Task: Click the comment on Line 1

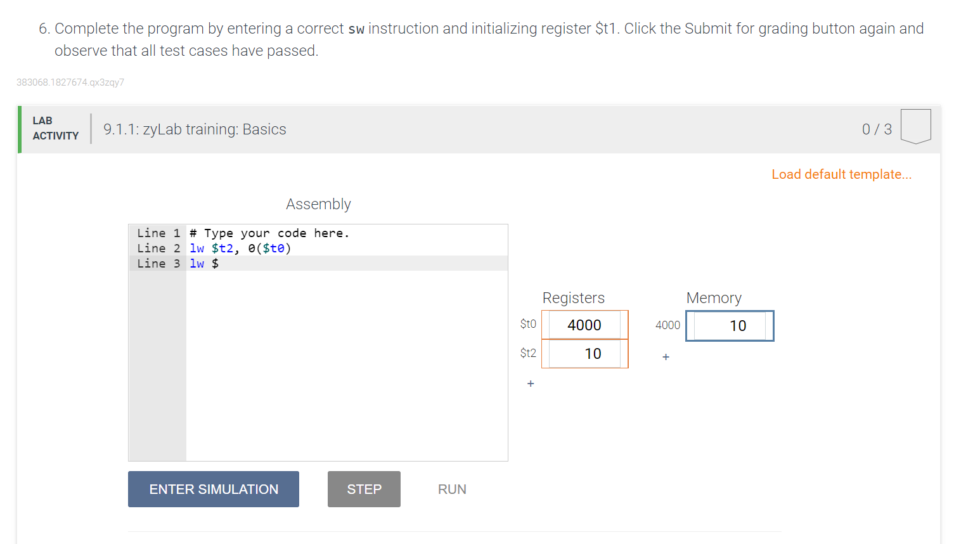Action: coord(269,233)
